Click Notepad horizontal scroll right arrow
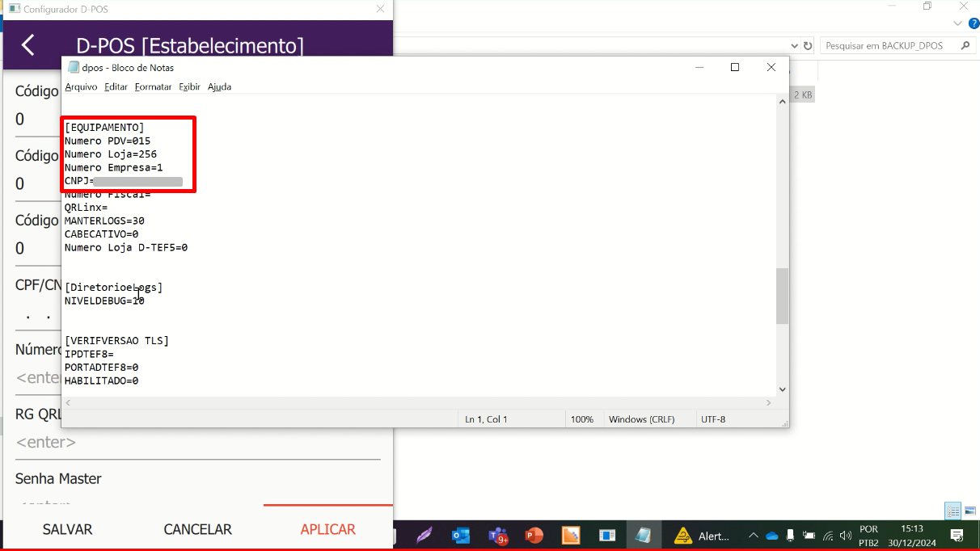 coord(769,402)
